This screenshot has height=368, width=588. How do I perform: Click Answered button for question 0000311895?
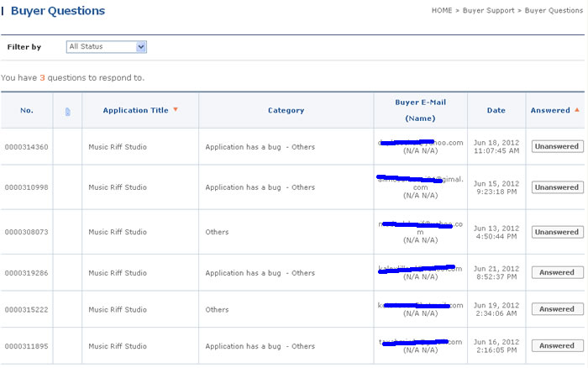pos(557,345)
